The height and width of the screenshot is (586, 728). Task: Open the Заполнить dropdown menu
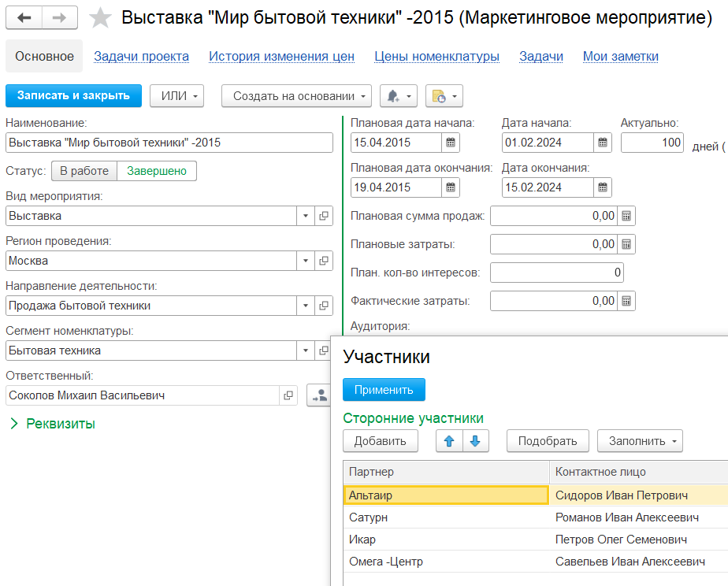(639, 441)
